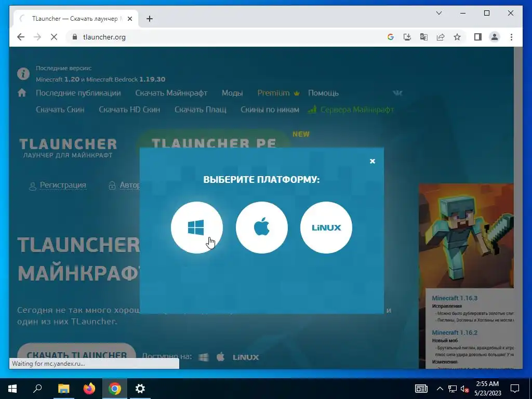Click the Windows icon next to Доступно на
The image size is (532, 399).
click(204, 357)
